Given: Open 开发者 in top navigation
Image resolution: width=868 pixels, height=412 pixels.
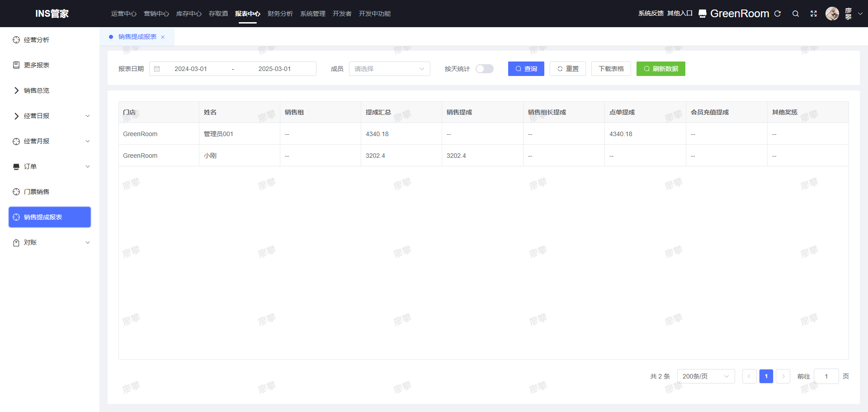Looking at the screenshot, I should click(x=342, y=14).
